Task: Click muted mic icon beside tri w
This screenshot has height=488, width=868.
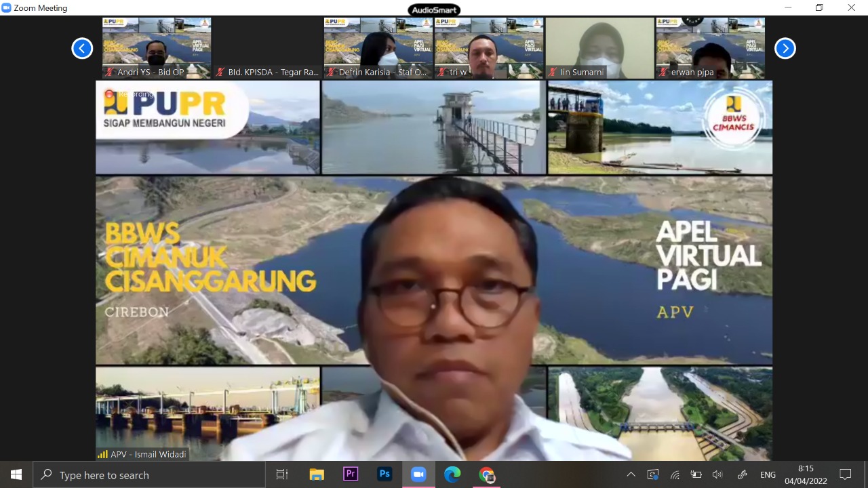Action: click(441, 72)
